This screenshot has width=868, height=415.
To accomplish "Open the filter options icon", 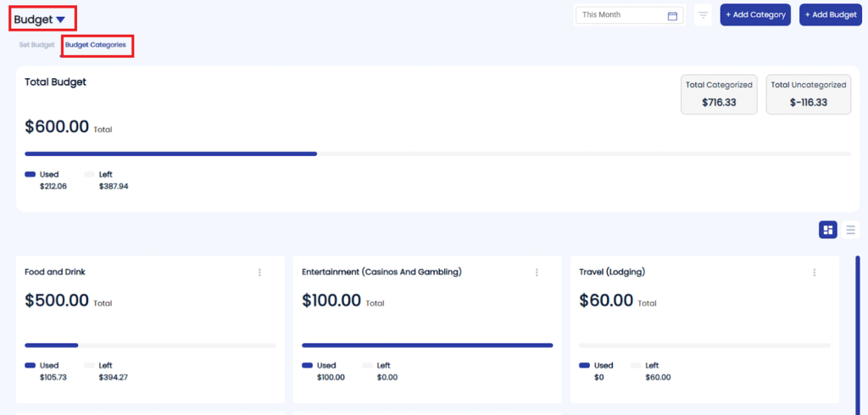I will 703,15.
